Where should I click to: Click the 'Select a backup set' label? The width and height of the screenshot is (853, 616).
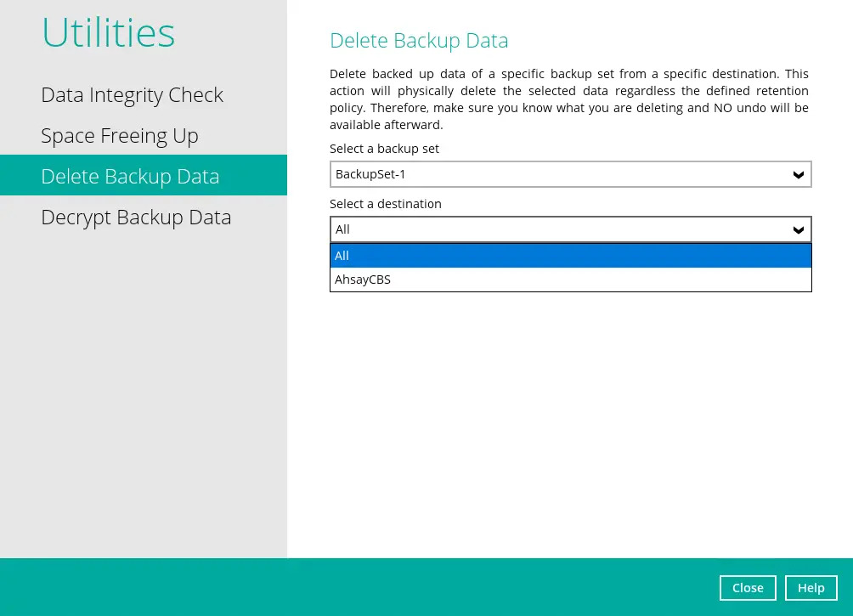coord(384,149)
